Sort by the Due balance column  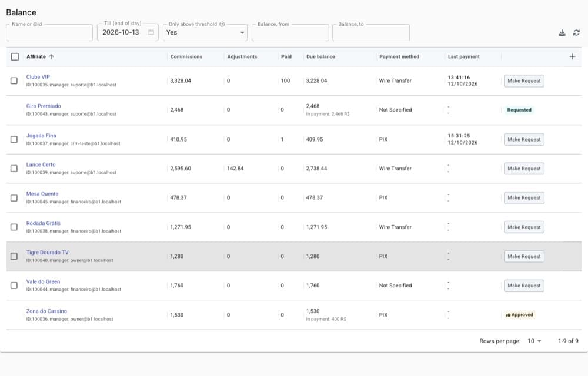coord(320,56)
